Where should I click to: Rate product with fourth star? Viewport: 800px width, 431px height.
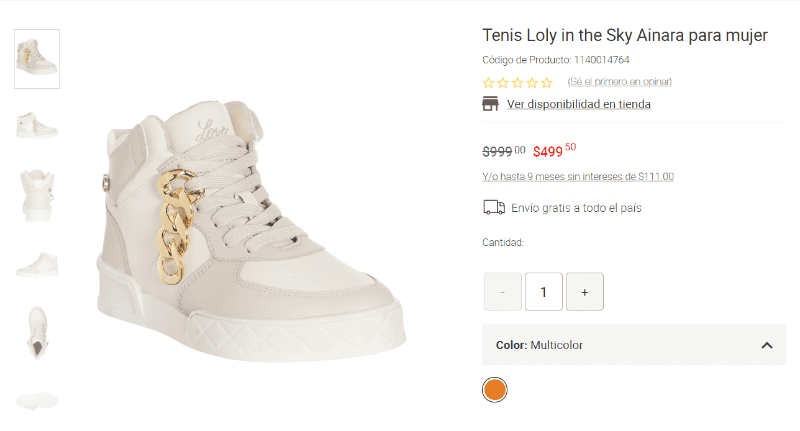[x=532, y=83]
